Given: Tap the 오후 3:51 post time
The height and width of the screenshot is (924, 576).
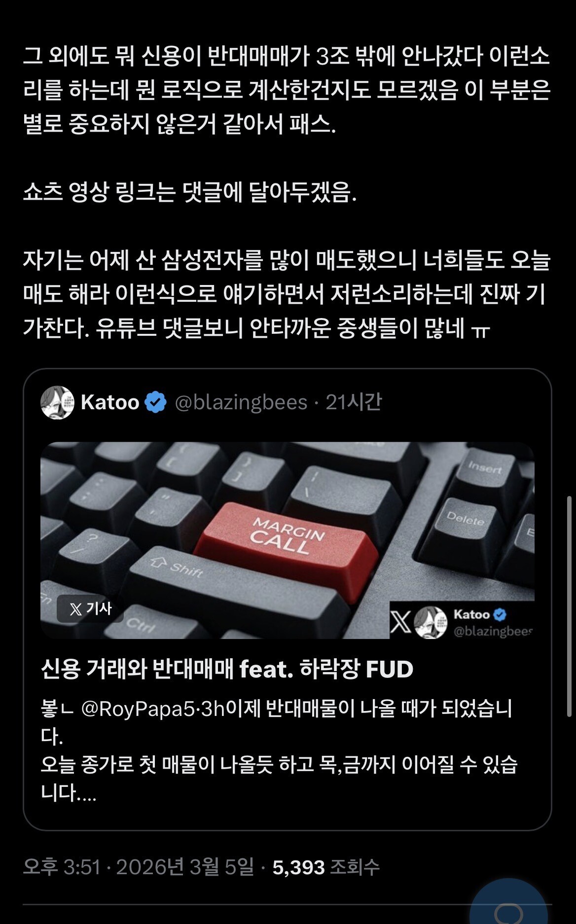Looking at the screenshot, I should point(62,867).
